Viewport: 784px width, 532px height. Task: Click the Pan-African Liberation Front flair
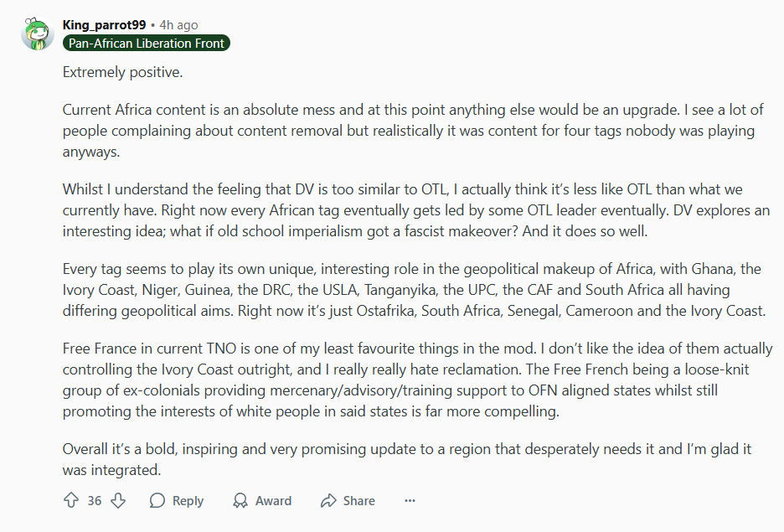pyautogui.click(x=147, y=43)
